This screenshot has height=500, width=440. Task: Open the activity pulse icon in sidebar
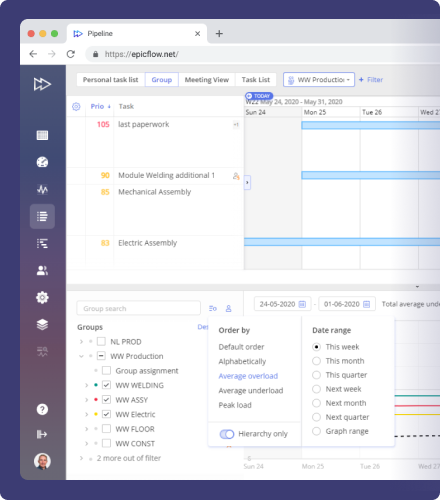point(42,189)
